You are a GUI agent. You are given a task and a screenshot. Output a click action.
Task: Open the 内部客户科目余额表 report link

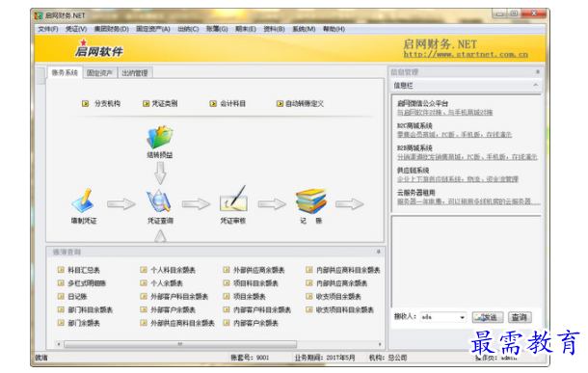[262, 309]
